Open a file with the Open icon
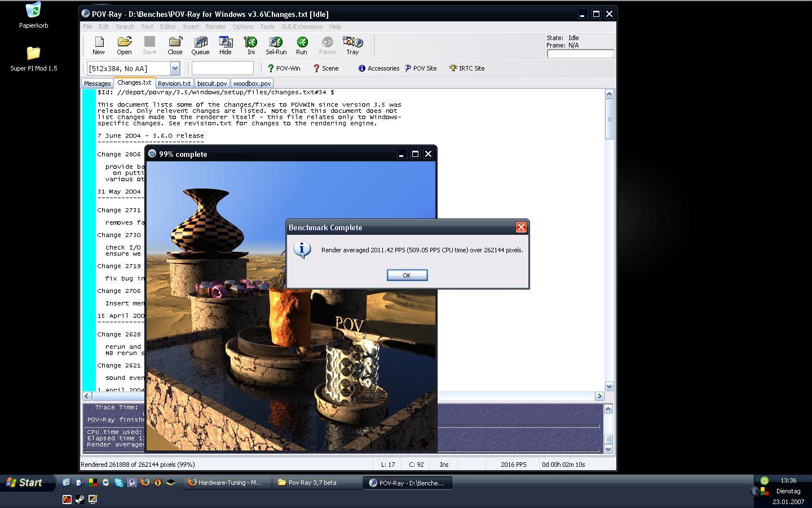Viewport: 812px width, 508px height. tap(124, 45)
